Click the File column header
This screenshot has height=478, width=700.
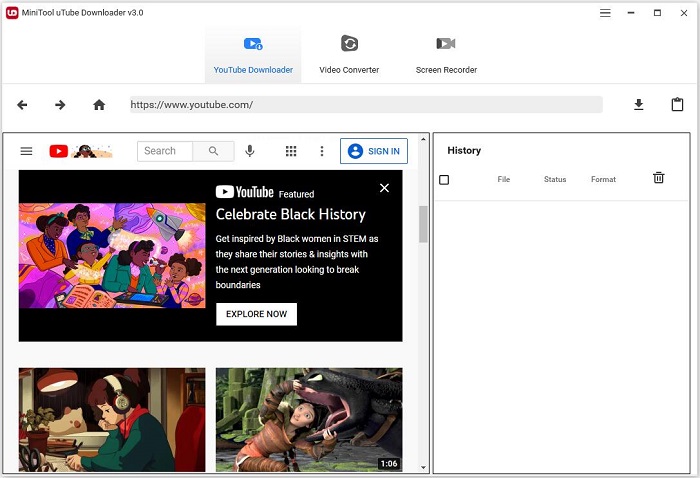504,179
